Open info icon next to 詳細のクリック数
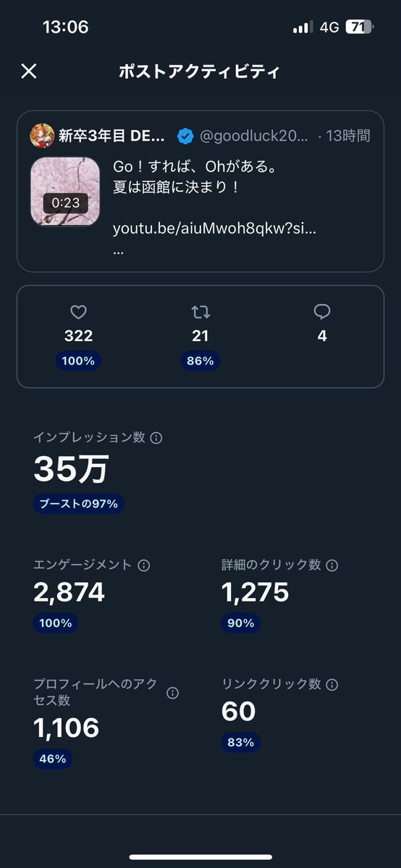The width and height of the screenshot is (401, 868). [x=332, y=565]
